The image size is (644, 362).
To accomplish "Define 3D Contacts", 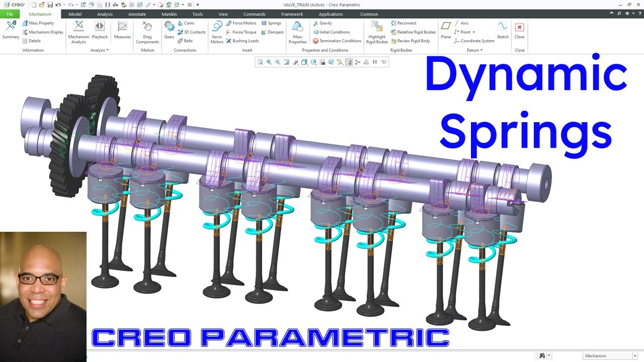I will pos(191,32).
